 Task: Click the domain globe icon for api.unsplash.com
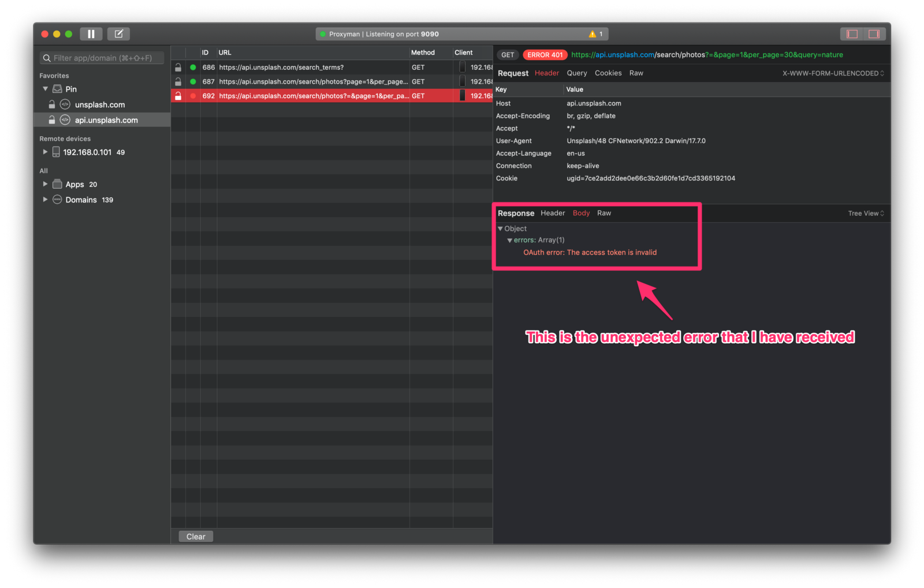pyautogui.click(x=65, y=120)
